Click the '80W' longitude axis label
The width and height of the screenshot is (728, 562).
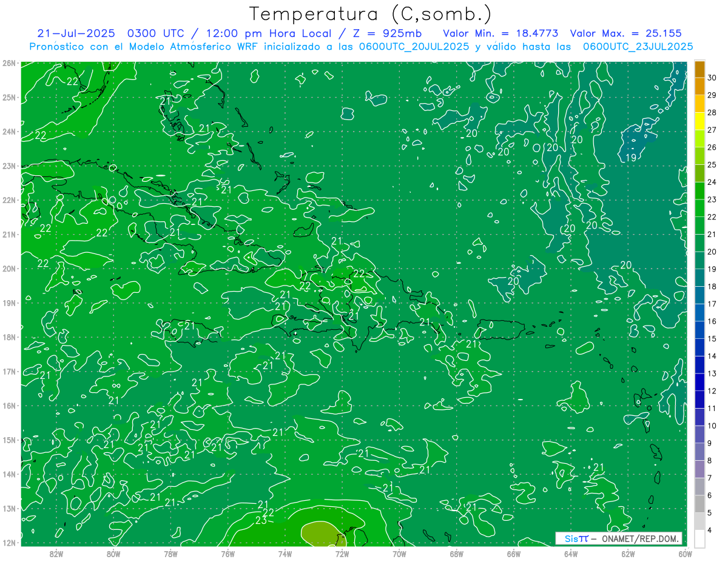pos(113,553)
